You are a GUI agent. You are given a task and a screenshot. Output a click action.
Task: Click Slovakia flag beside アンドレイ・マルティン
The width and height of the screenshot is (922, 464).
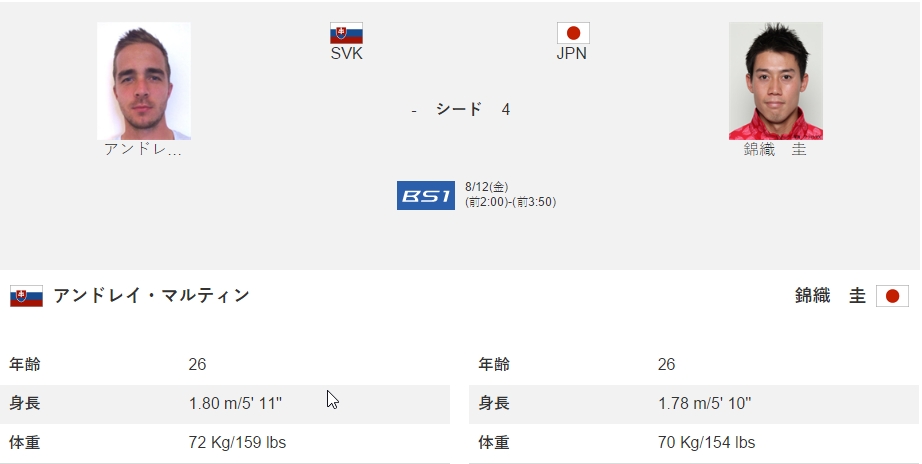pyautogui.click(x=26, y=296)
